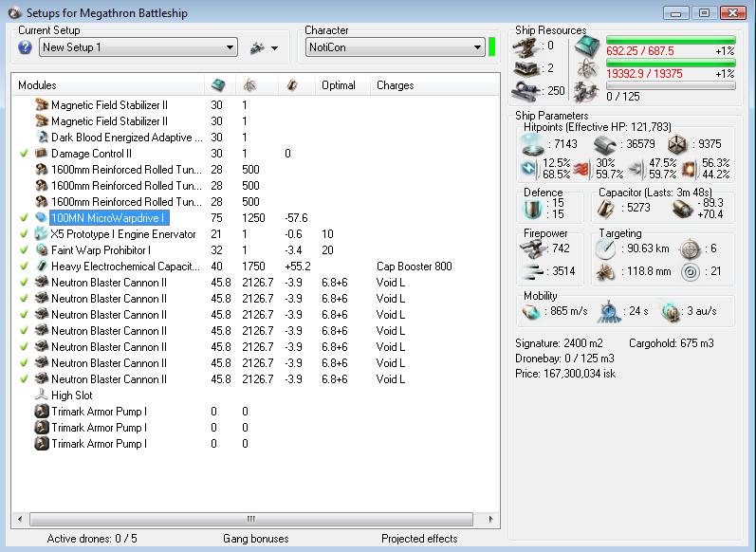Deactivate the Faint Warp Prohibitor I checkmark
Screen dimensions: 756x552
[25, 250]
